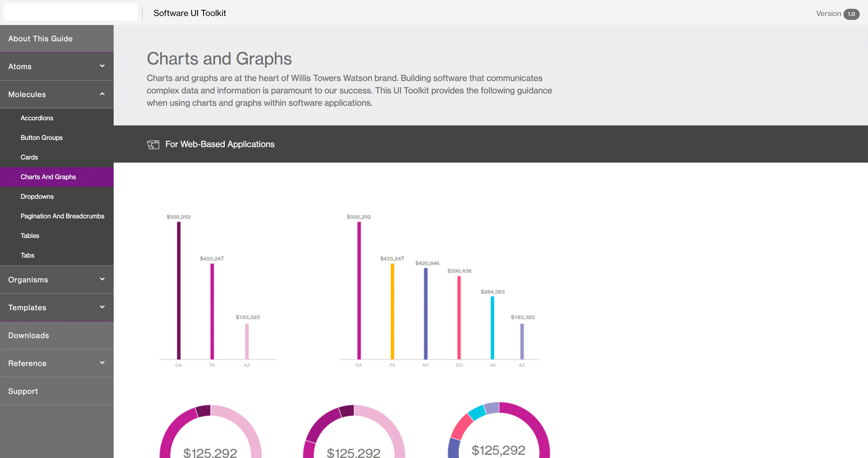Click the Version 1.0 badge

point(851,14)
